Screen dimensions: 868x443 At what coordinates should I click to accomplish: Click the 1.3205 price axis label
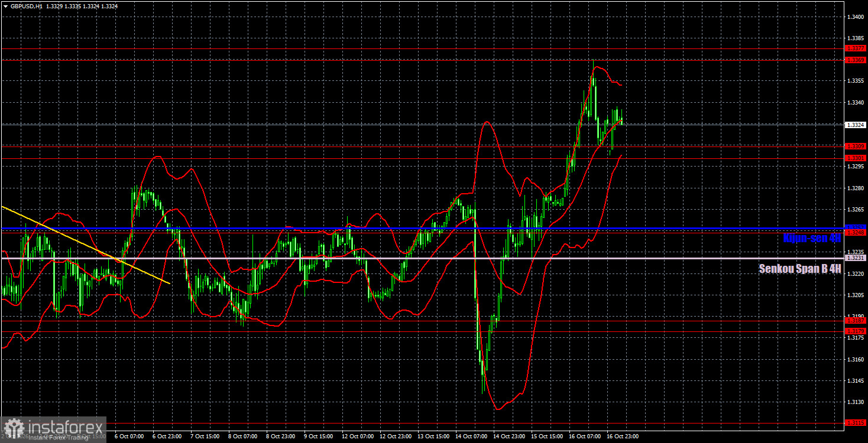(855, 295)
